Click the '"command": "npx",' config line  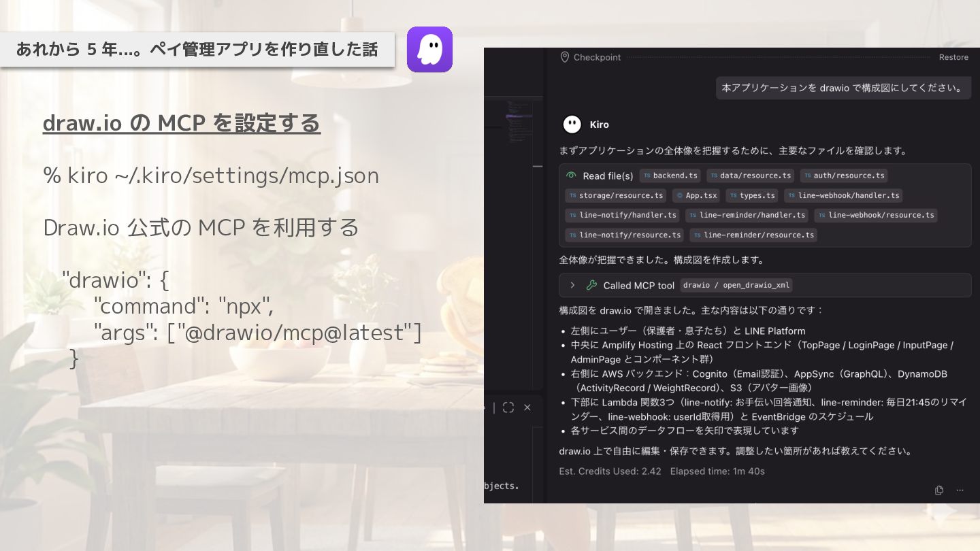(184, 306)
